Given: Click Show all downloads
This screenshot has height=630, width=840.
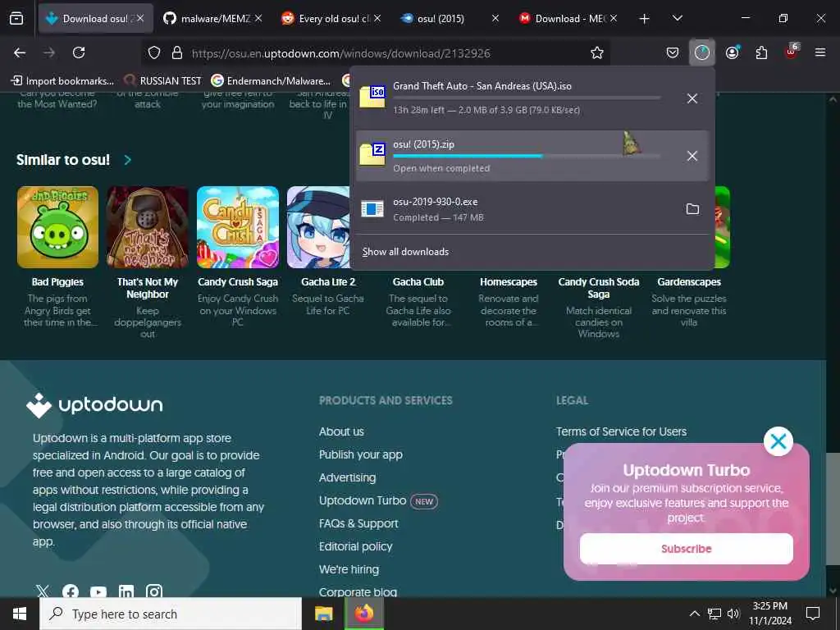Looking at the screenshot, I should (405, 252).
